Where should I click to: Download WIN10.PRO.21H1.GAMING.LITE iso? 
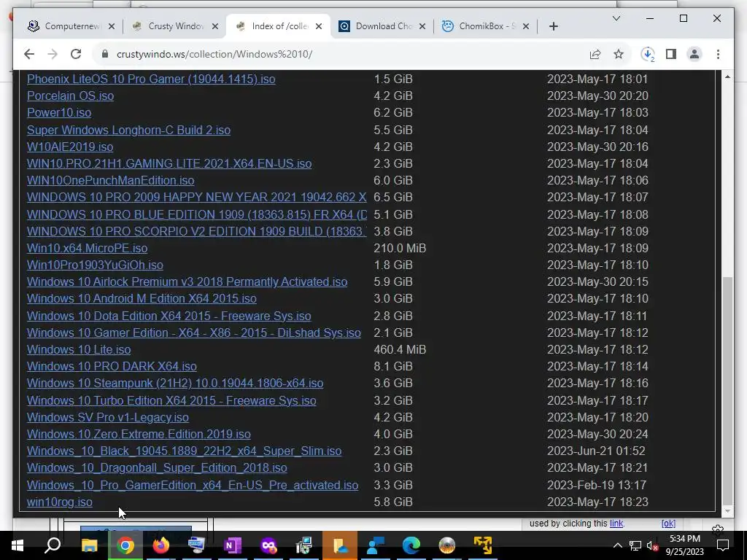[169, 163]
